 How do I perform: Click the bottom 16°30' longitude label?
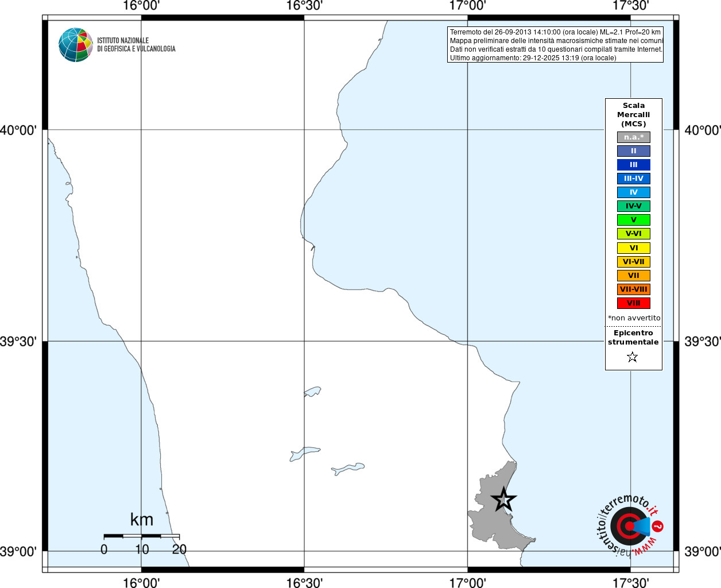point(304,583)
